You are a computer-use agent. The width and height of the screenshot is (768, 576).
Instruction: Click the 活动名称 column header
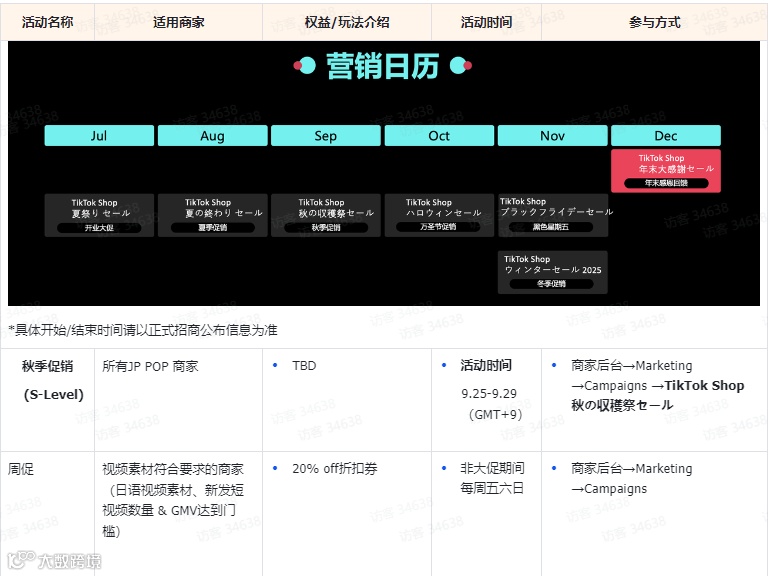tap(48, 22)
